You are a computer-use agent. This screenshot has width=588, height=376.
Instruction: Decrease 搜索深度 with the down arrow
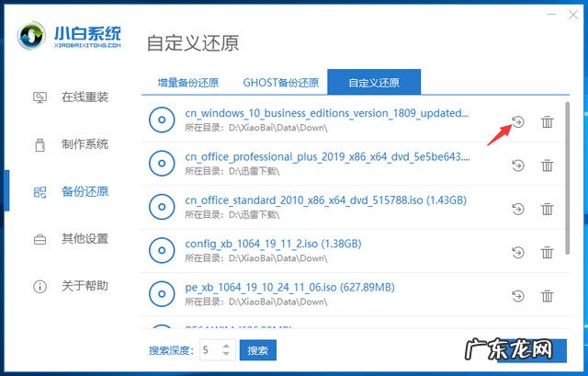coord(226,354)
